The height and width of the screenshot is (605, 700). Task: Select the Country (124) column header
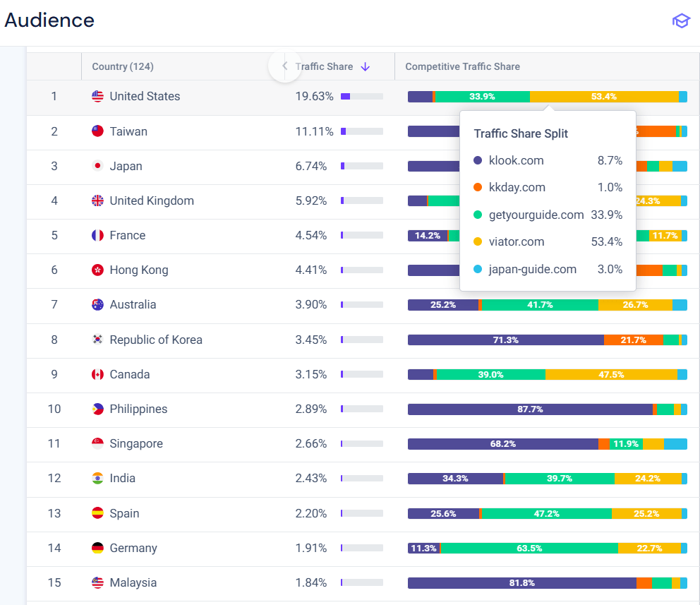pos(123,66)
